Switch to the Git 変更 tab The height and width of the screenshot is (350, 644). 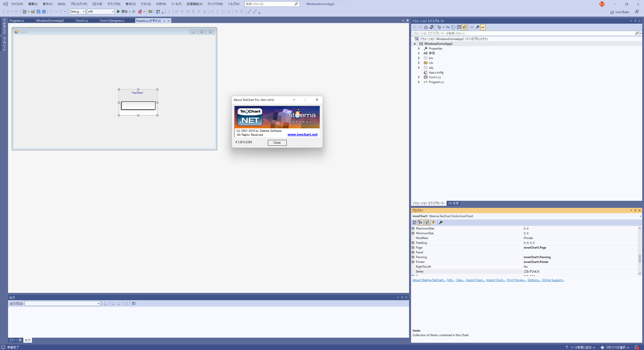point(453,203)
